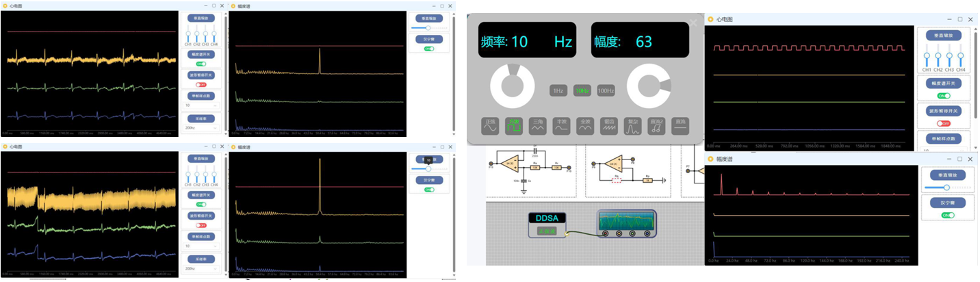This screenshot has width=980, height=282.
Task: Switch frequency range to 100Hz
Action: (x=606, y=90)
